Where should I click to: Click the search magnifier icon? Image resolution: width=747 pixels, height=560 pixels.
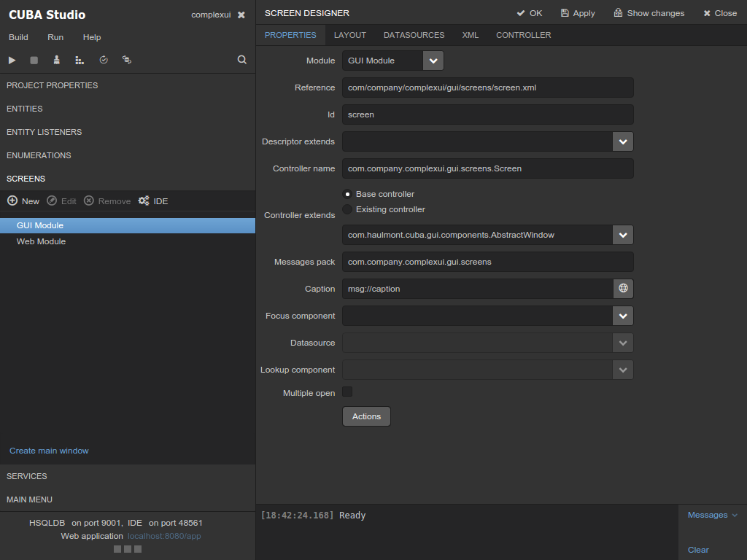click(x=242, y=60)
